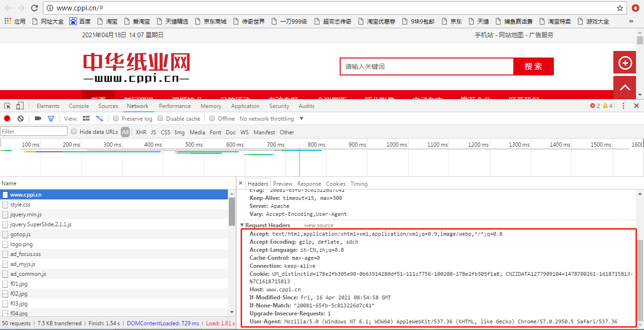The width and height of the screenshot is (644, 330).
Task: Filter requests by Media type
Action: coord(197,132)
